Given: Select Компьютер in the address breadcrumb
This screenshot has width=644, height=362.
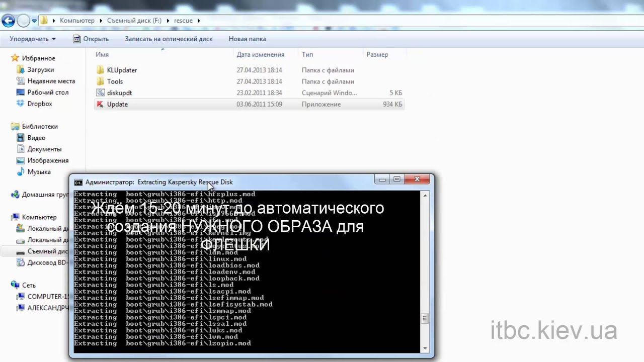Looking at the screenshot, I should [x=77, y=21].
